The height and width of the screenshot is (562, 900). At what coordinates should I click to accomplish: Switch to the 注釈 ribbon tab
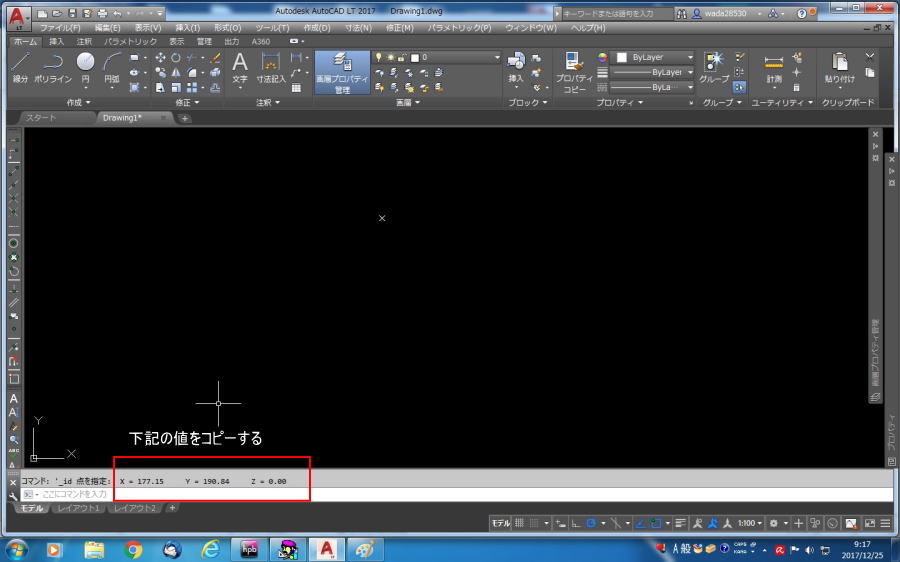coord(84,41)
